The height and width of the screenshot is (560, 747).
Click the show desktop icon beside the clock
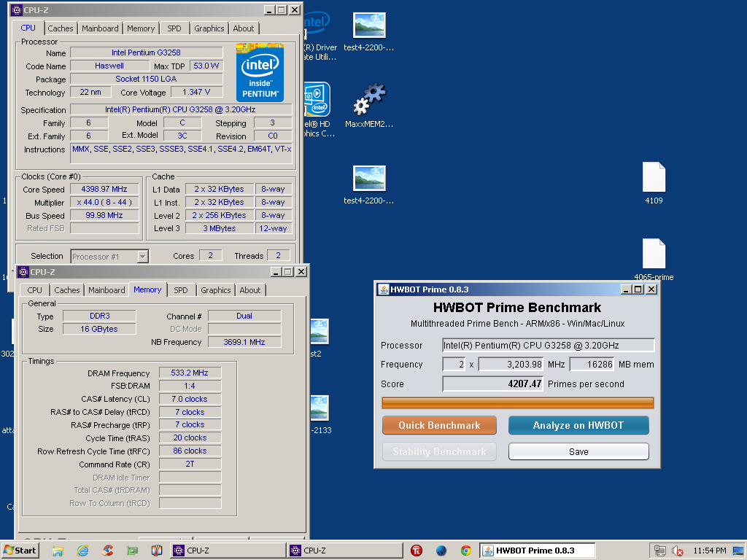[x=738, y=551]
